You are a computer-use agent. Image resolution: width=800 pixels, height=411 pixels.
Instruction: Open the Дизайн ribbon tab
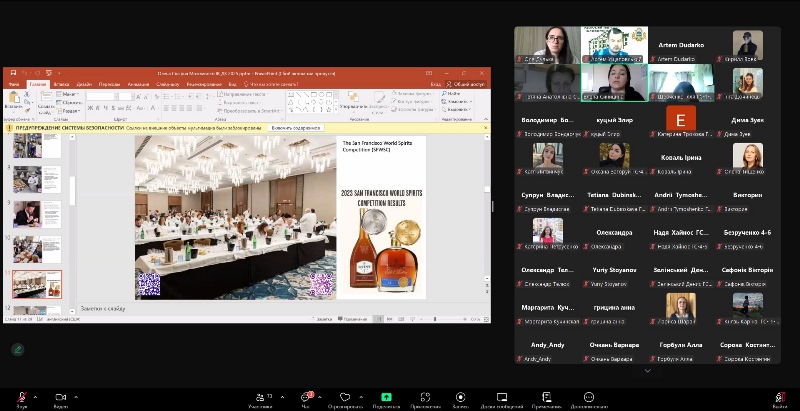click(x=84, y=84)
